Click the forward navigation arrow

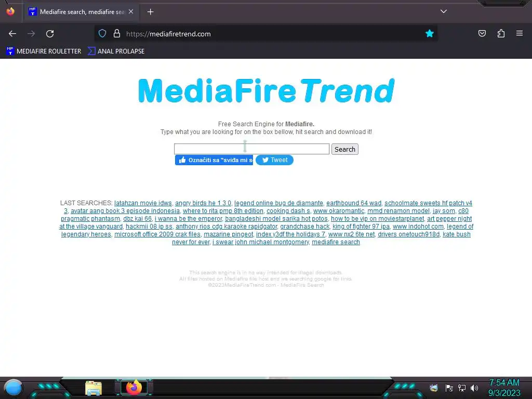(31, 34)
